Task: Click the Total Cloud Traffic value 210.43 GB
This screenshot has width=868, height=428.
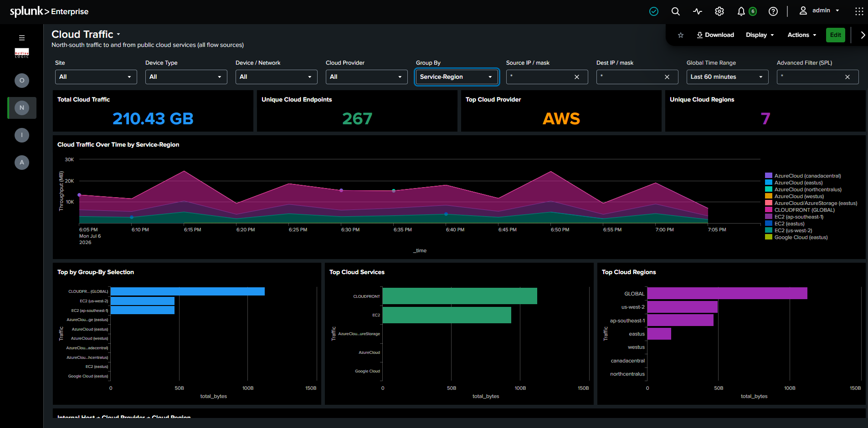Action: point(153,119)
